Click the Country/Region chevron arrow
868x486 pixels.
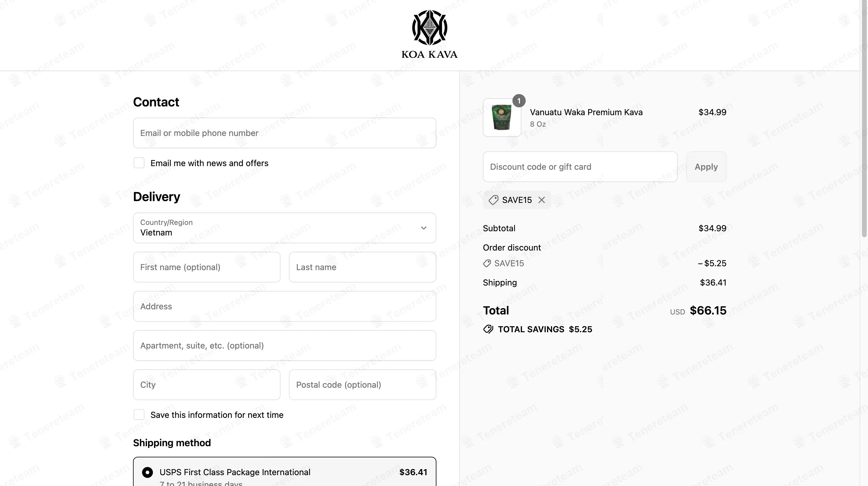[423, 228]
